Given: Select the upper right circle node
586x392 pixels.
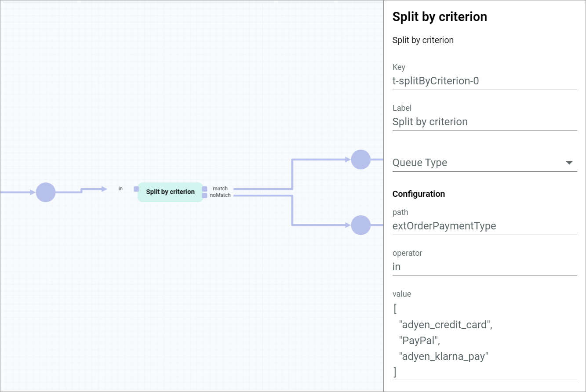Looking at the screenshot, I should pyautogui.click(x=360, y=160).
